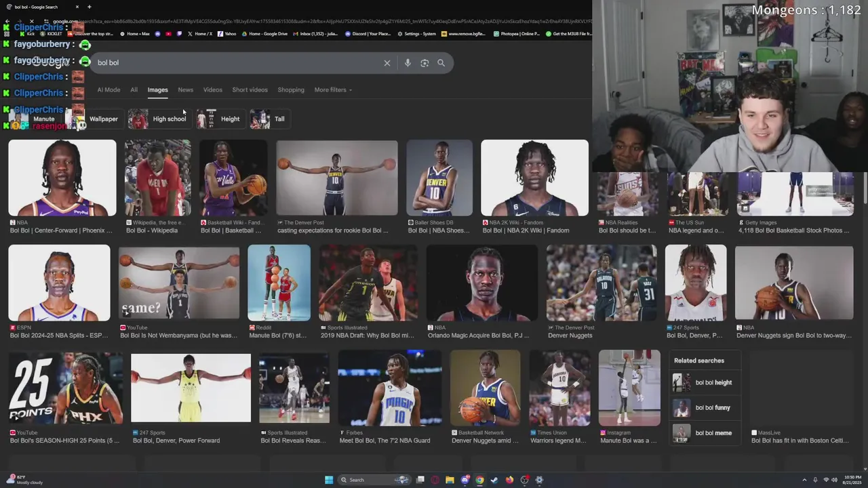Image resolution: width=868 pixels, height=488 pixels.
Task: Open Home • Max bookmark
Action: coord(135,34)
